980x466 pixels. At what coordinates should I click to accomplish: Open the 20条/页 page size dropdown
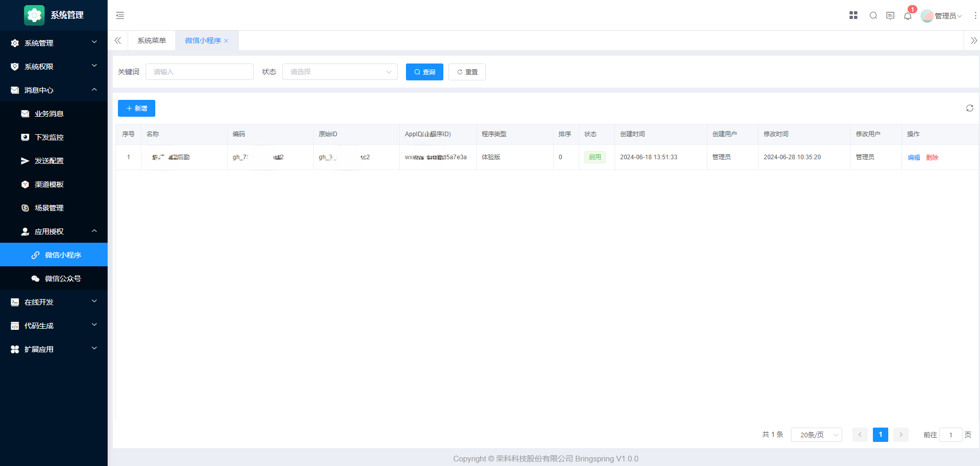click(x=816, y=435)
